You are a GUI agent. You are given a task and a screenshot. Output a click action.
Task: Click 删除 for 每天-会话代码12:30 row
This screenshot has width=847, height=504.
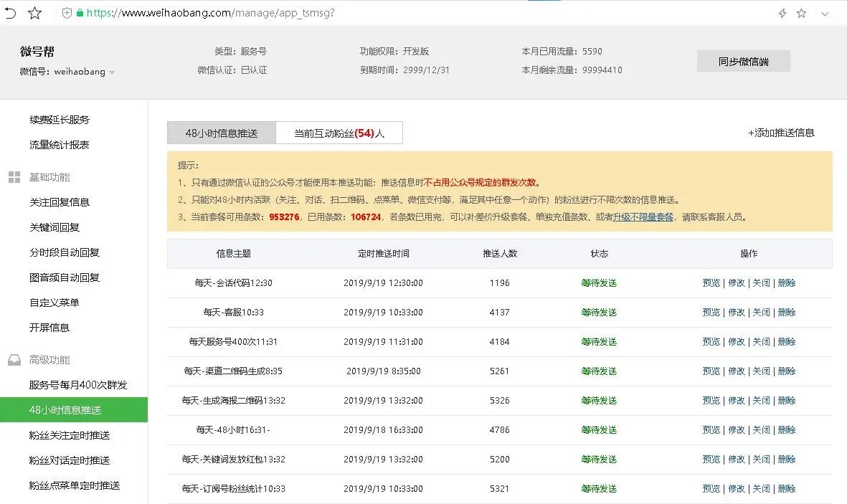point(787,282)
